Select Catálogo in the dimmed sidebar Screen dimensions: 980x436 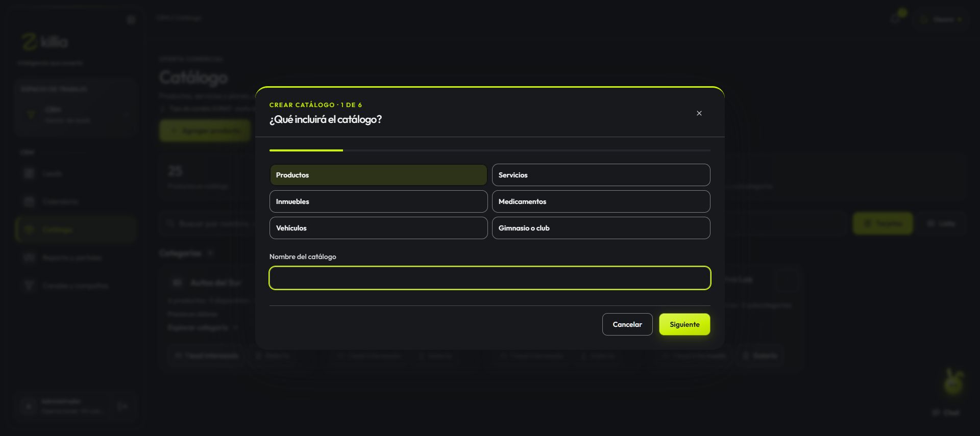pyautogui.click(x=76, y=230)
